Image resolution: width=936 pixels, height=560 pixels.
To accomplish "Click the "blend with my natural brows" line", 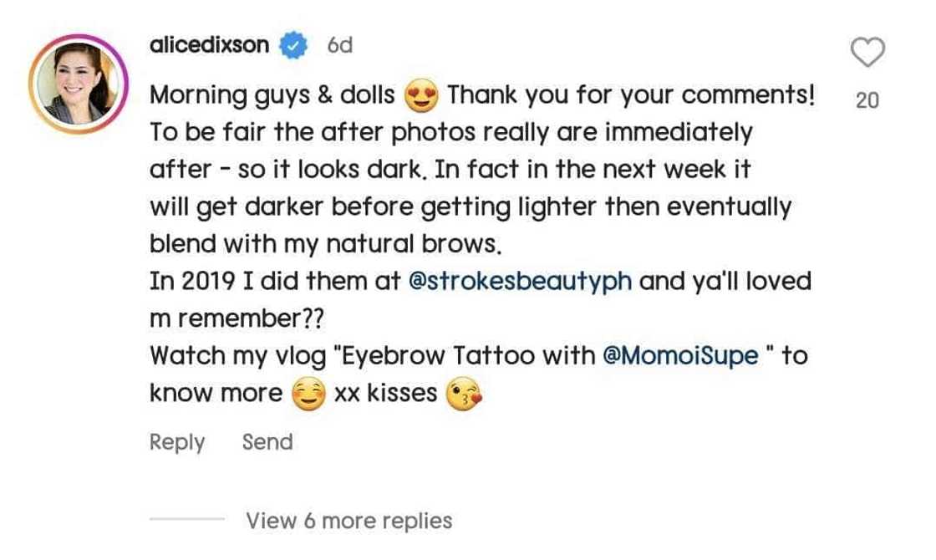I will pyautogui.click(x=325, y=244).
